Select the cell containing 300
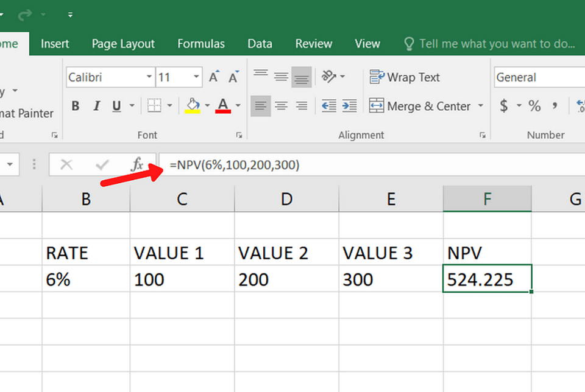The height and width of the screenshot is (392, 585). tap(391, 279)
